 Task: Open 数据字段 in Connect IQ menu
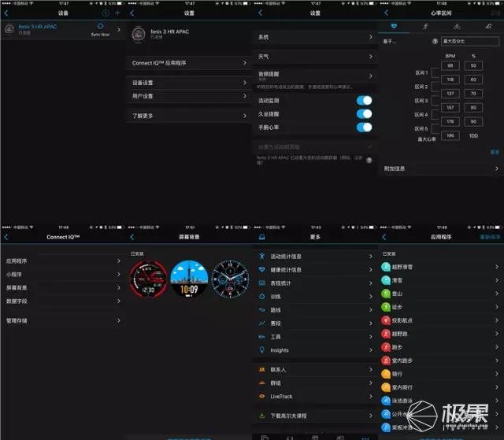point(63,301)
